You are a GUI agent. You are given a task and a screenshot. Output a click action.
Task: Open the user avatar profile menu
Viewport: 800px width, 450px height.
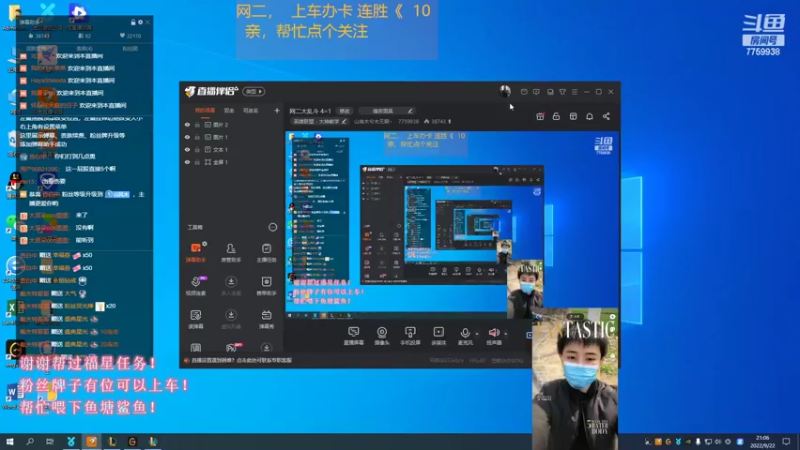pyautogui.click(x=505, y=92)
